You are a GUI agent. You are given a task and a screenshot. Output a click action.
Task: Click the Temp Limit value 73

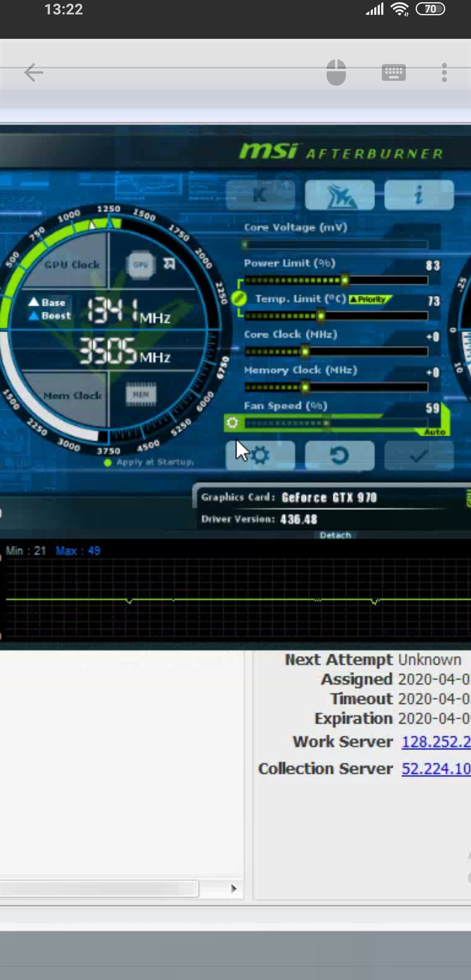coord(433,301)
